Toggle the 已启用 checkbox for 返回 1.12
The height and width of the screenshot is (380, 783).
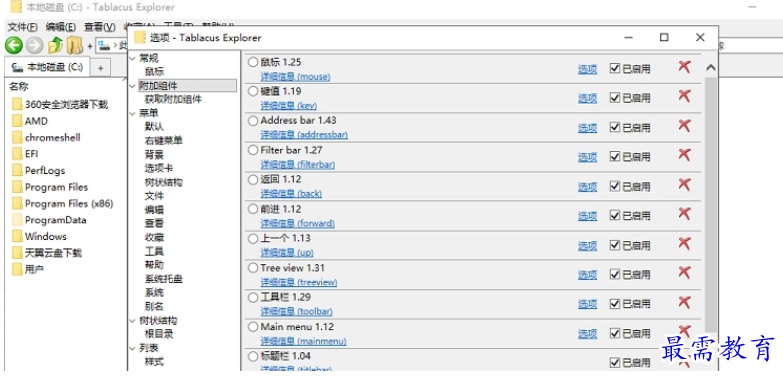coord(615,186)
